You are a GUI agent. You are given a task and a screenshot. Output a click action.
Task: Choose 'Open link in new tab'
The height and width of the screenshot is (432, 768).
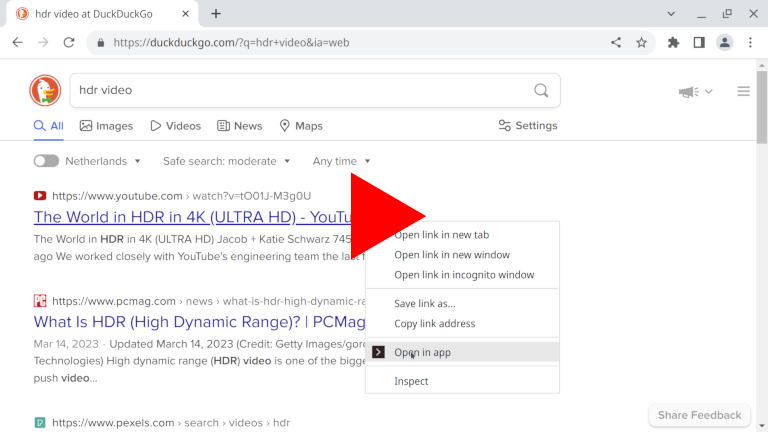[462, 235]
